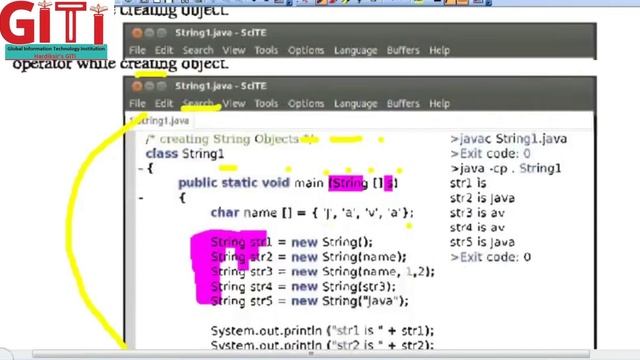640x360 pixels.
Task: Click output line str3 is av
Action: pyautogui.click(x=477, y=213)
